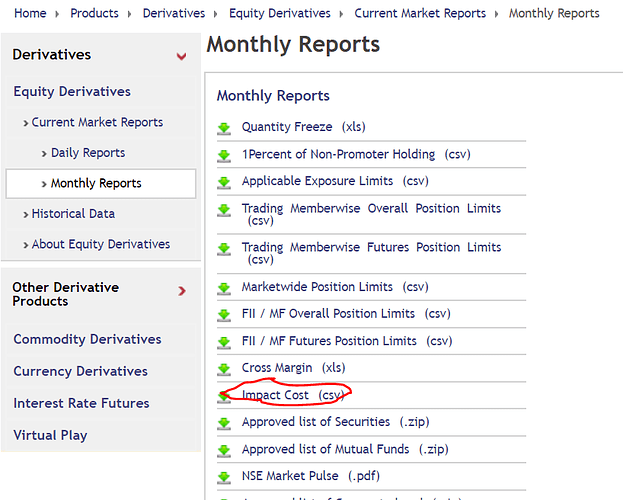Viewport: 623px width, 500px height.
Task: Click download icon beside Cross Margin
Action: [x=224, y=370]
